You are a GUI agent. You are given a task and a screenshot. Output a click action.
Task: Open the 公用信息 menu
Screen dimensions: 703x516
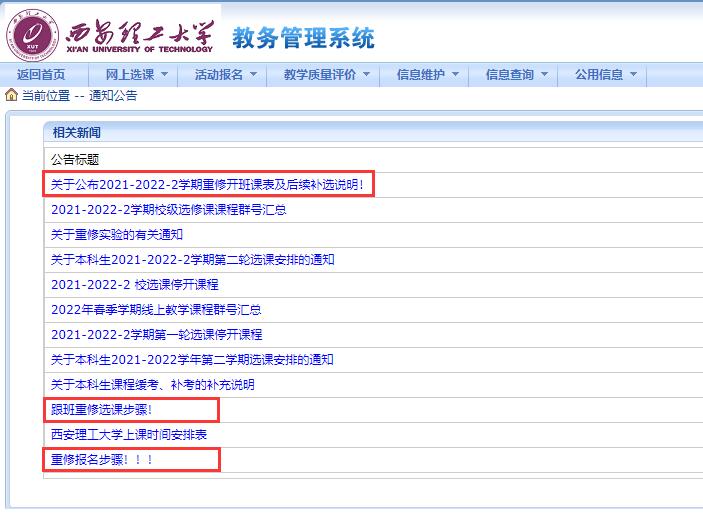click(x=605, y=75)
